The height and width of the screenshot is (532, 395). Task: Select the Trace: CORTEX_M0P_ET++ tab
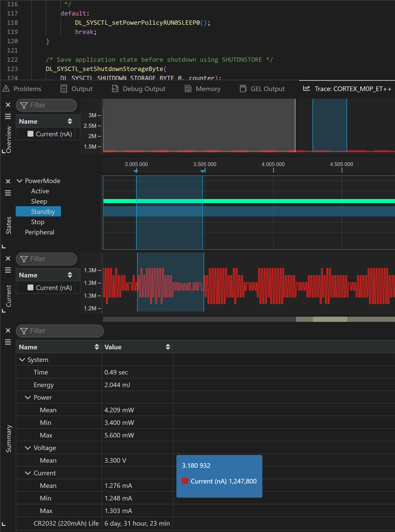pyautogui.click(x=347, y=89)
